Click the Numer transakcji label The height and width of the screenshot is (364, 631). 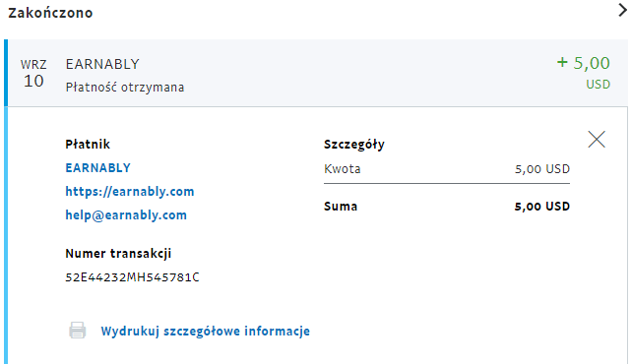coord(118,254)
